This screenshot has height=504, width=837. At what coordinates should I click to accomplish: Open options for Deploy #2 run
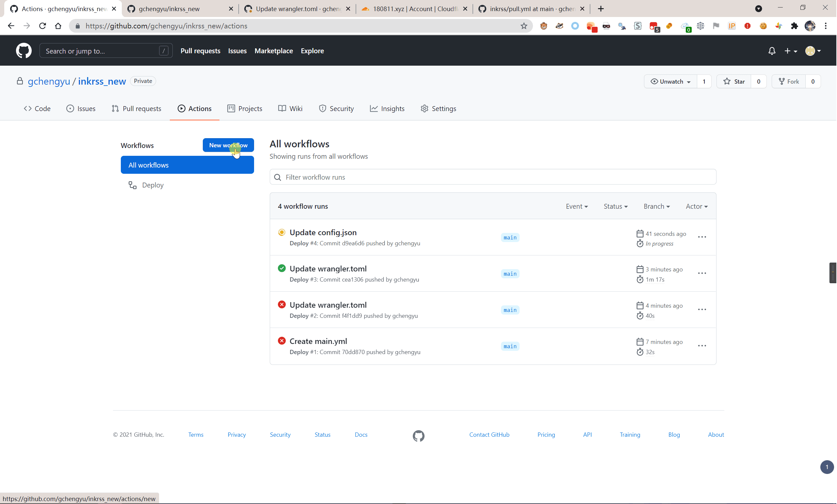point(702,310)
